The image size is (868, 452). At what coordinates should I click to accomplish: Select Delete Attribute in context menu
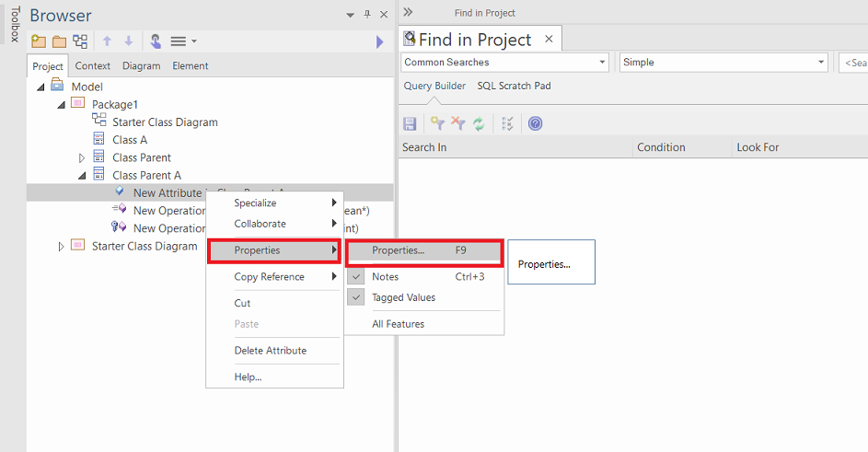click(270, 351)
